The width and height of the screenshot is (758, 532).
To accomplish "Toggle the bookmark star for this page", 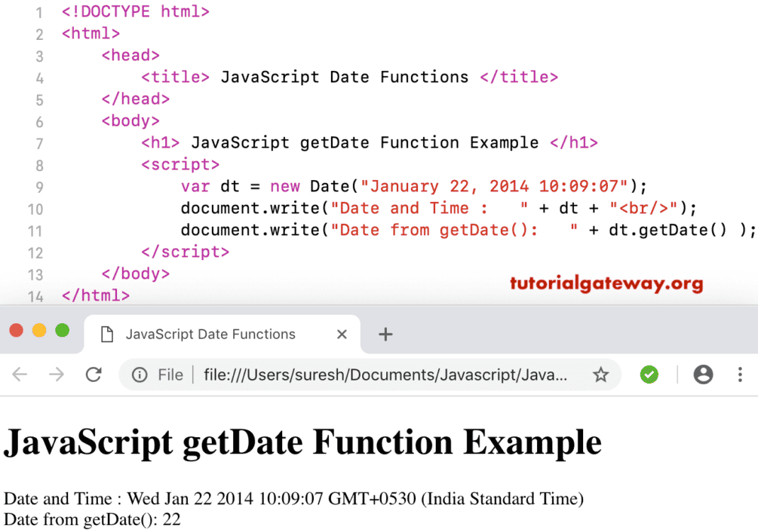I will [601, 375].
